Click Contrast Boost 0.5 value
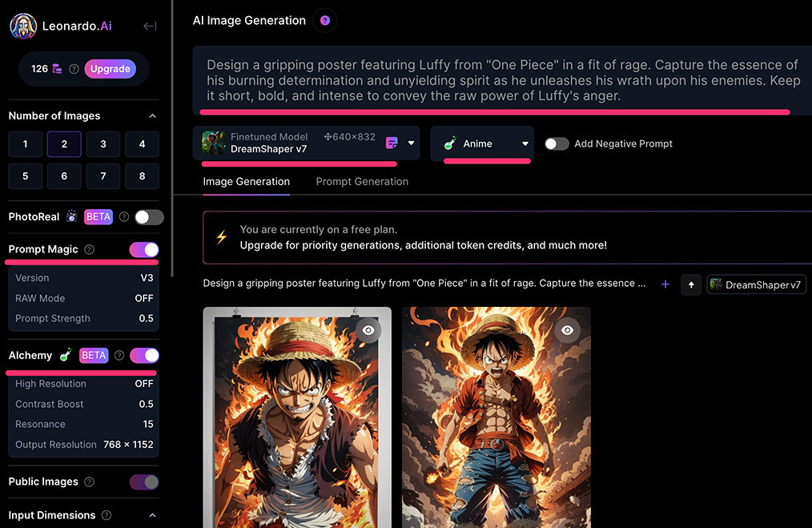 pos(146,404)
